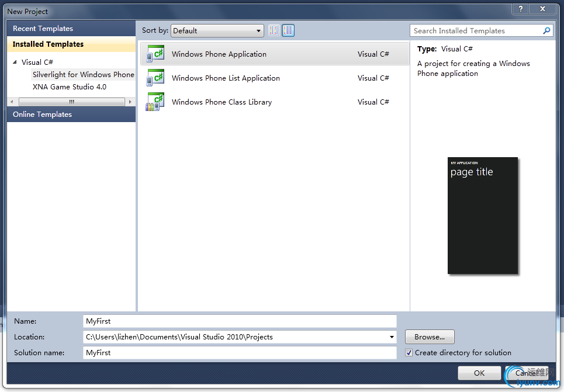Switch to small icons view
The width and height of the screenshot is (564, 392).
tap(274, 30)
